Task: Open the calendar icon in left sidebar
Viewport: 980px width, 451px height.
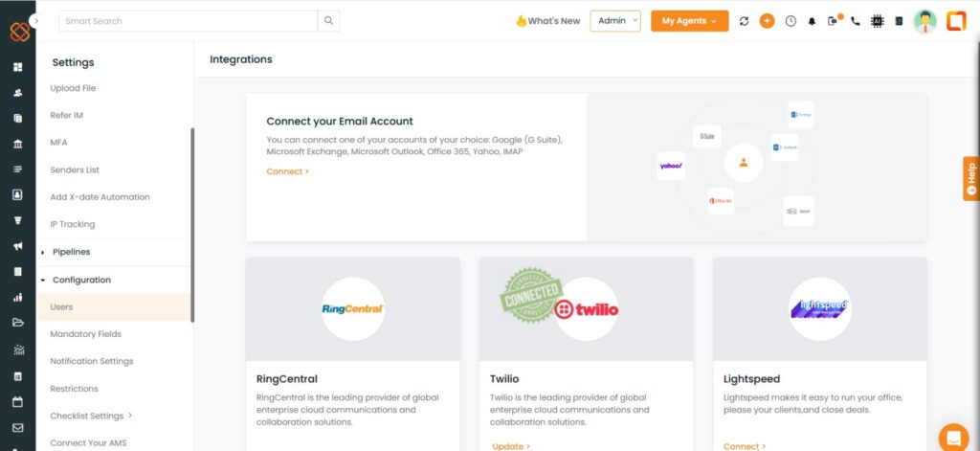Action: point(17,401)
